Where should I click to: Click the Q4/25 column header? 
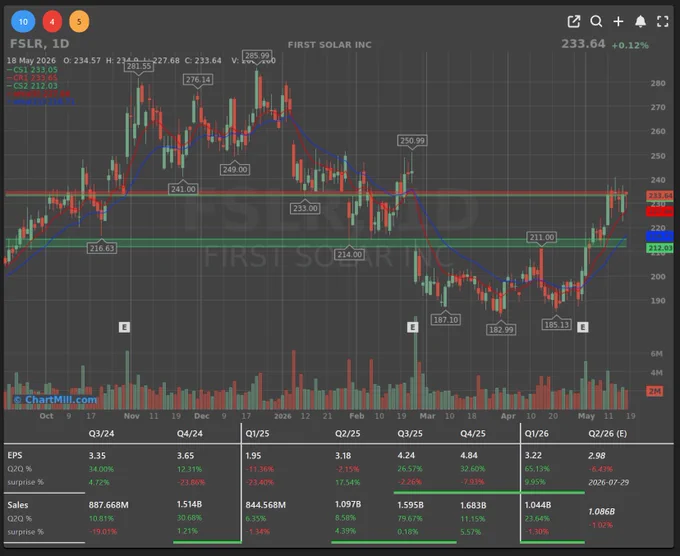point(473,433)
